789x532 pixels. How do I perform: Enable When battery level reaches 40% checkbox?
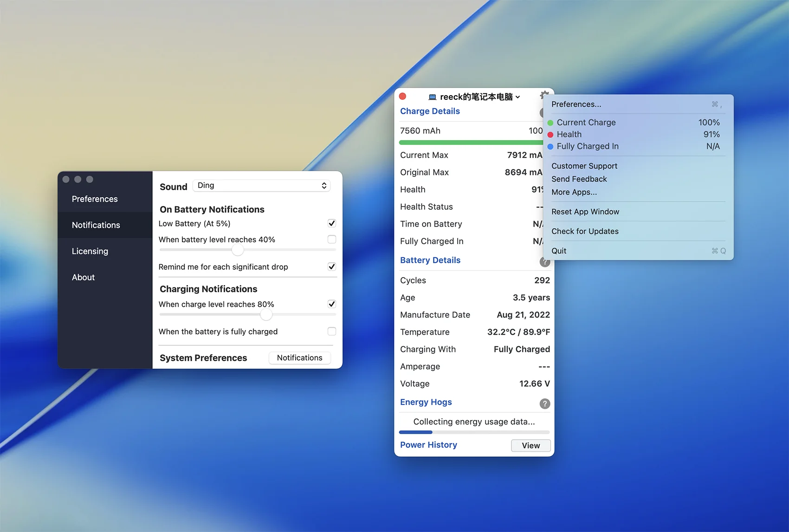[x=331, y=240]
